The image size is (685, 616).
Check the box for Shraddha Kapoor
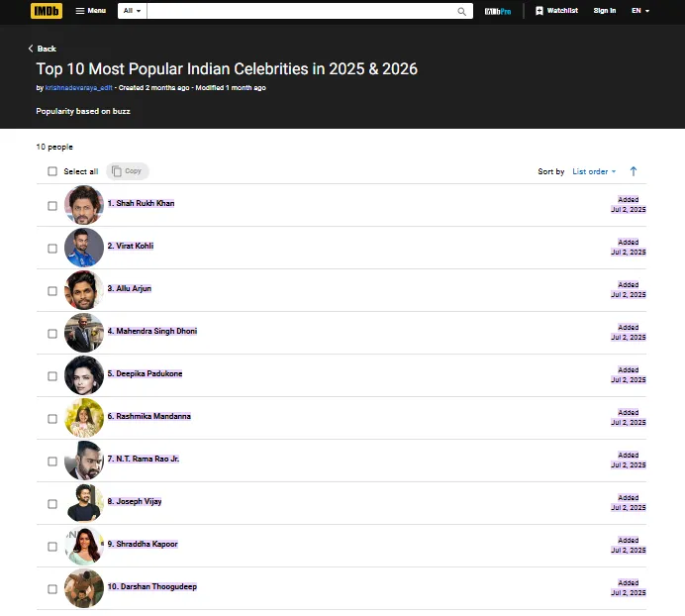pyautogui.click(x=52, y=547)
